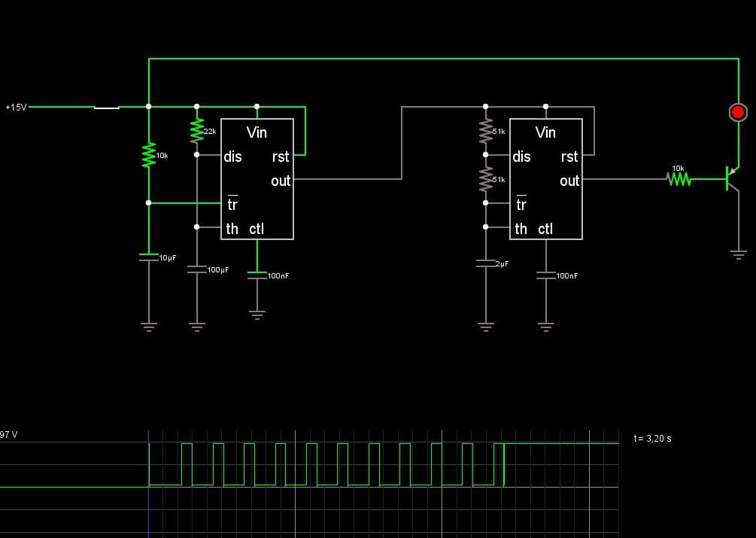Select the 10µF capacitor
The image size is (756, 538).
pyautogui.click(x=148, y=257)
